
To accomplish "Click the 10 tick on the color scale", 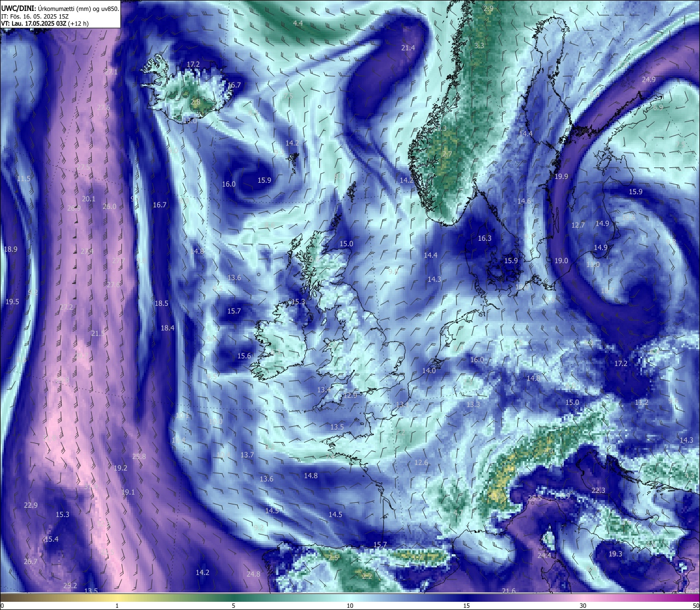I will point(350,606).
